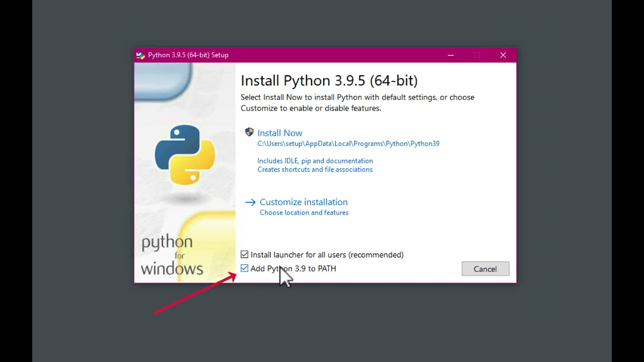Viewport: 644px width, 362px height.
Task: Toggle the Install launcher for all users checkbox
Action: pos(245,254)
